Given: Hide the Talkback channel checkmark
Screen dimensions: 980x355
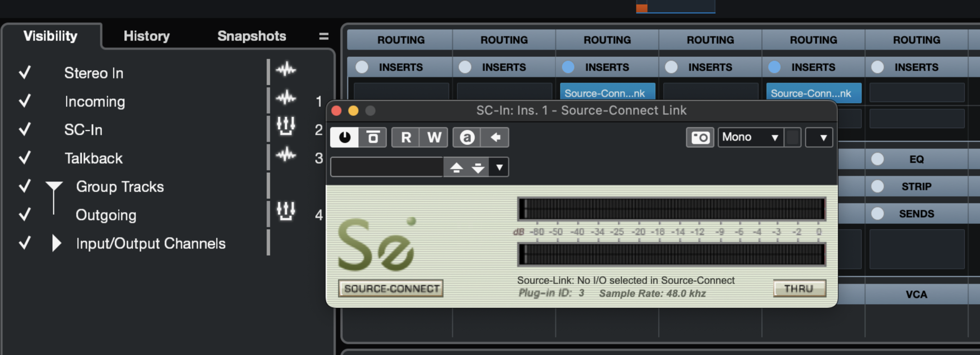Looking at the screenshot, I should coord(25,158).
